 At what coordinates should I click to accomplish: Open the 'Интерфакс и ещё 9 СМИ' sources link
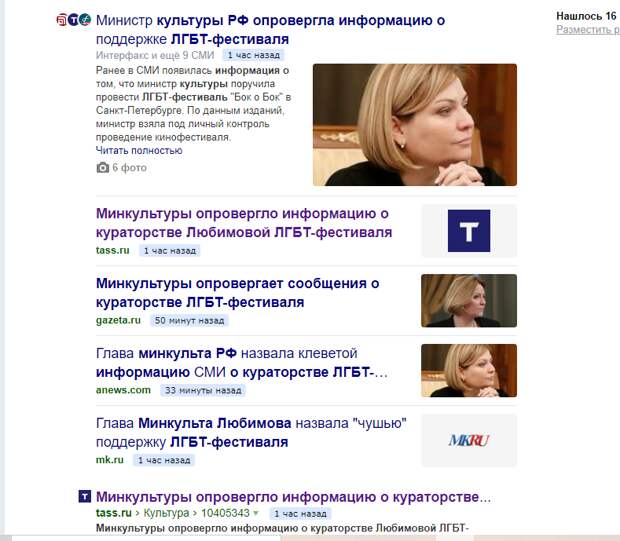click(x=155, y=55)
